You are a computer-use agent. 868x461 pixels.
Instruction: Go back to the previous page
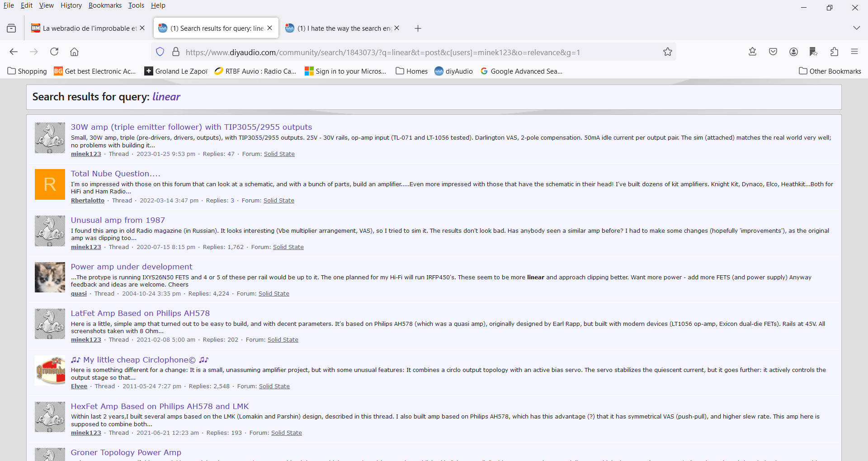14,52
